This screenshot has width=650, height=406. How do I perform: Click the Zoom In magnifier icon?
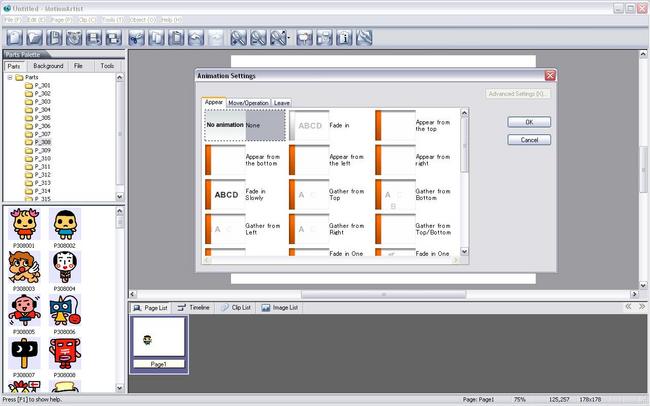tap(238, 38)
